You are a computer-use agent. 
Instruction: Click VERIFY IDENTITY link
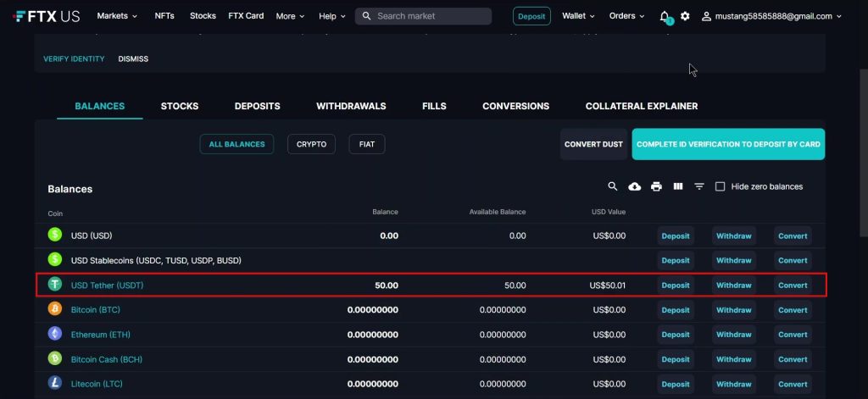(74, 58)
